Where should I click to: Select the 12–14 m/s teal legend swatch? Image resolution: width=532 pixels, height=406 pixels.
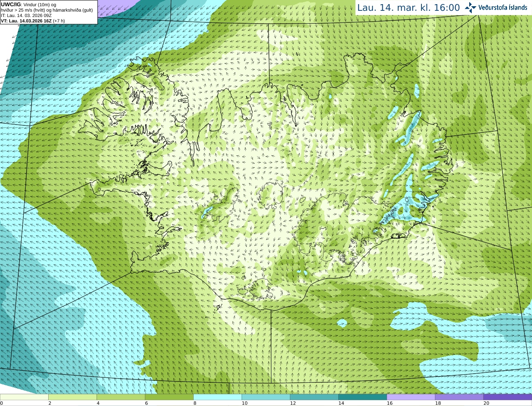(314, 397)
